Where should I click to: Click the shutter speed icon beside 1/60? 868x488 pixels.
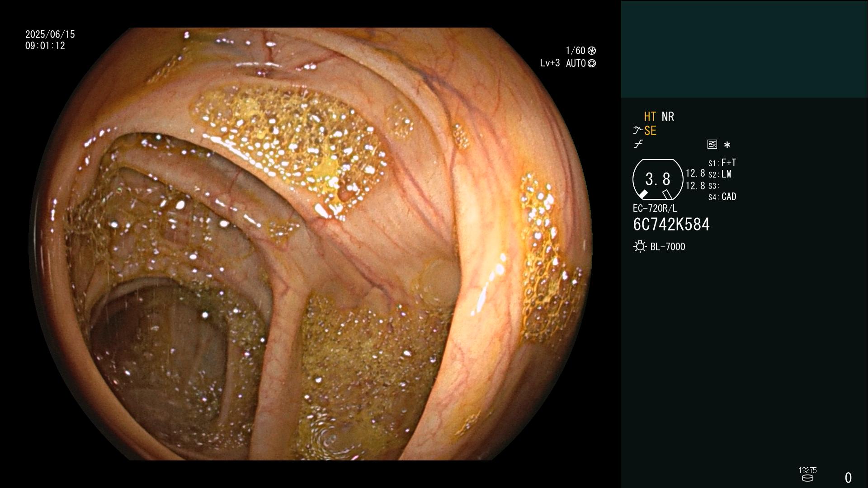[x=592, y=51]
